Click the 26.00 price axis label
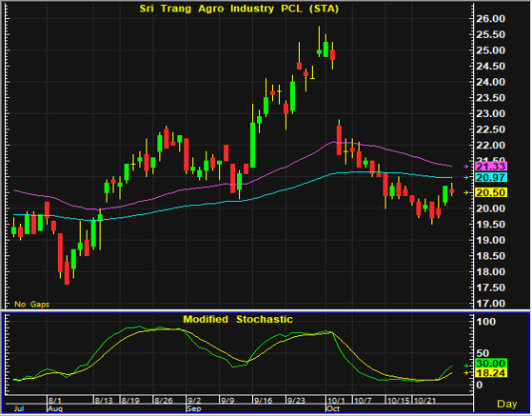This screenshot has height=416, width=532. pyautogui.click(x=491, y=19)
